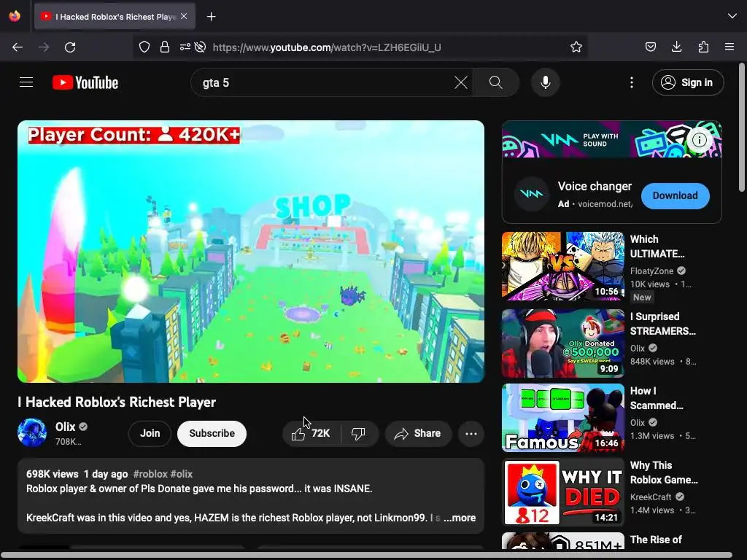Bookmark this page with the star

coord(576,47)
